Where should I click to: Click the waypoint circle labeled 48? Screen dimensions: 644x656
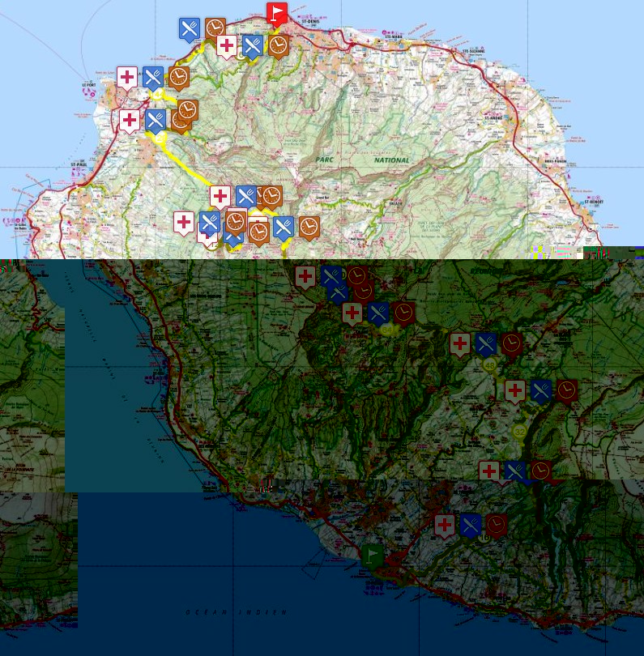point(489,365)
